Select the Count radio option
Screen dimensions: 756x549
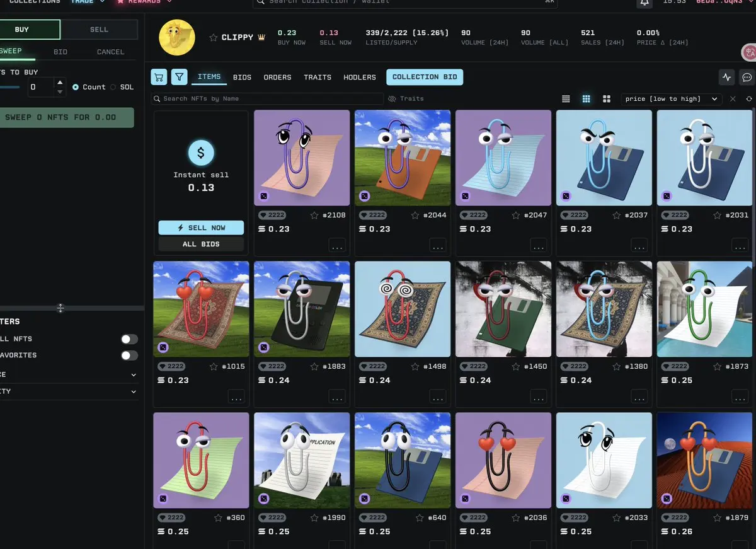(x=76, y=87)
